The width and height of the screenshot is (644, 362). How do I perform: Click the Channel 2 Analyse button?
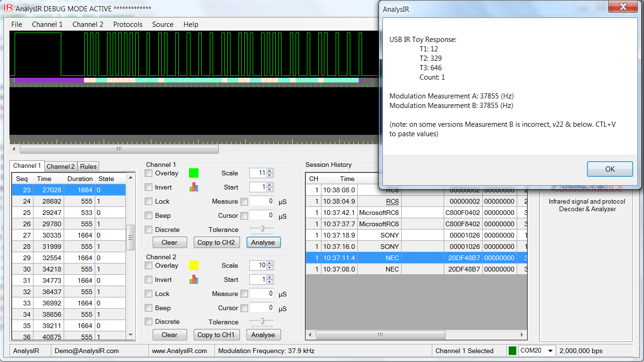click(263, 335)
